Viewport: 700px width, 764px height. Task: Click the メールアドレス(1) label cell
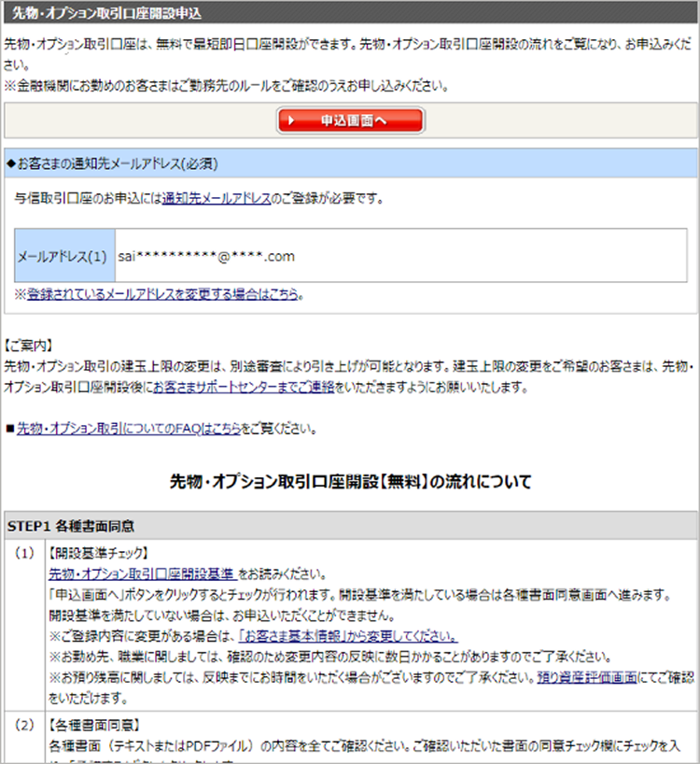coord(64,256)
